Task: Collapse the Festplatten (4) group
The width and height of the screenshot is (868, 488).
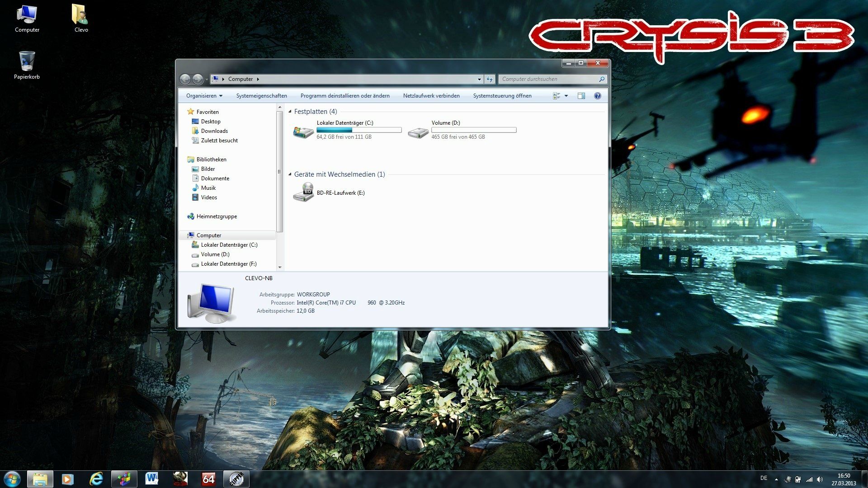Action: tap(290, 112)
